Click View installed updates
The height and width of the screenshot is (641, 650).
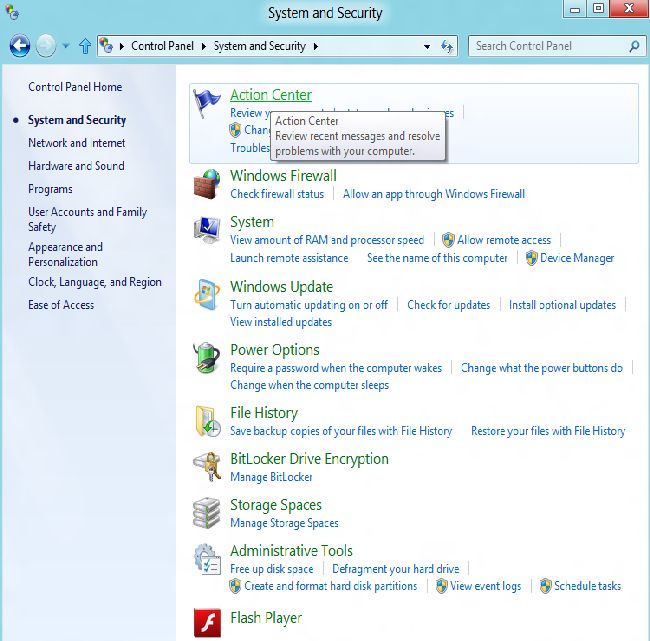pos(281,322)
